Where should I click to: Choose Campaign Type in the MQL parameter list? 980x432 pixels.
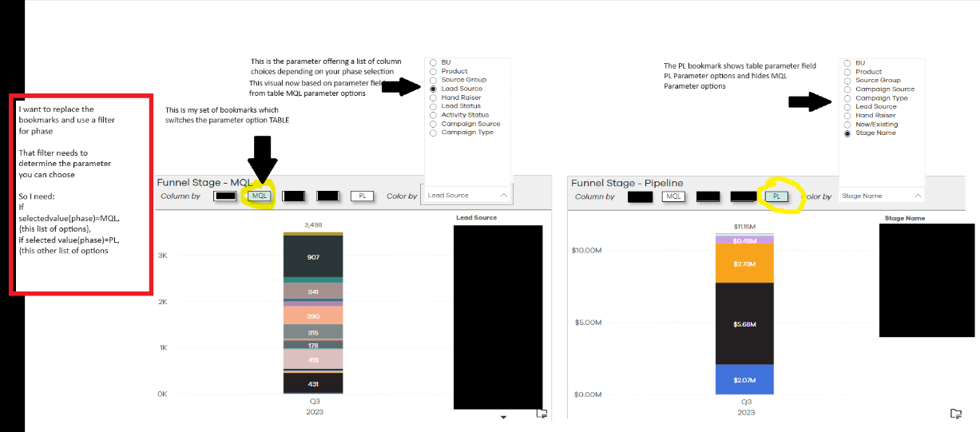tap(433, 133)
